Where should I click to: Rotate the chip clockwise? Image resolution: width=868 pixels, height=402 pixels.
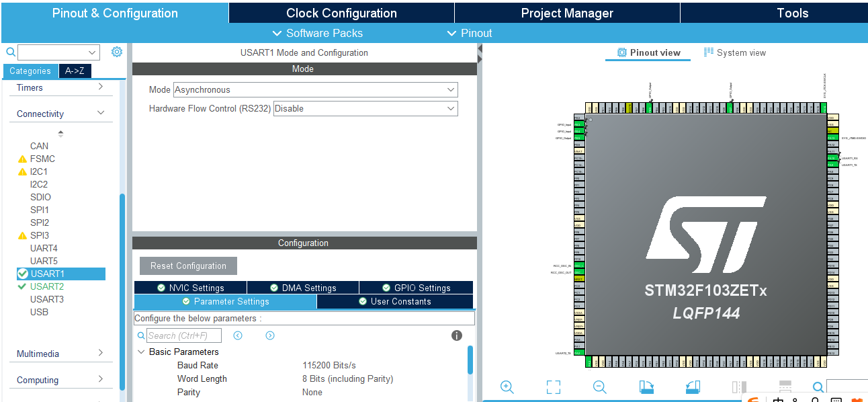(x=646, y=387)
